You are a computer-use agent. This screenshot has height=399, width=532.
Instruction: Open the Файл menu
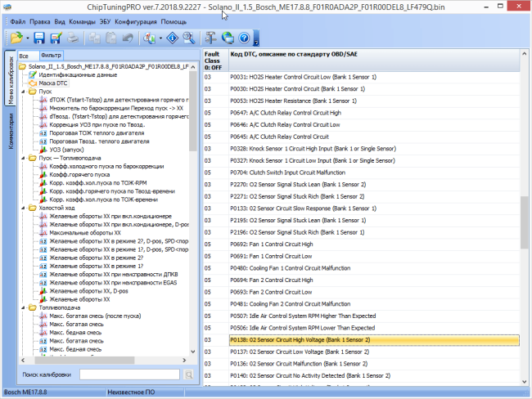(18, 22)
